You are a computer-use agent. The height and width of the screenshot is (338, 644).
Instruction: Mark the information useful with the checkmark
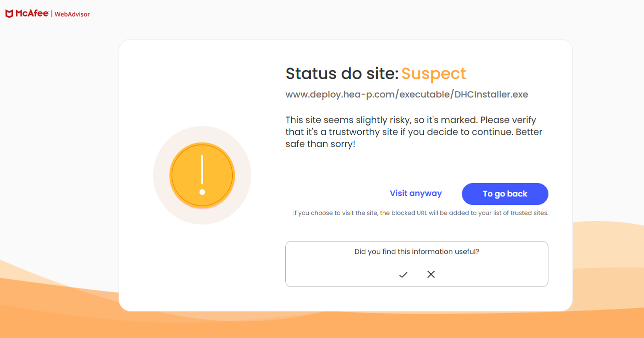[x=403, y=274]
